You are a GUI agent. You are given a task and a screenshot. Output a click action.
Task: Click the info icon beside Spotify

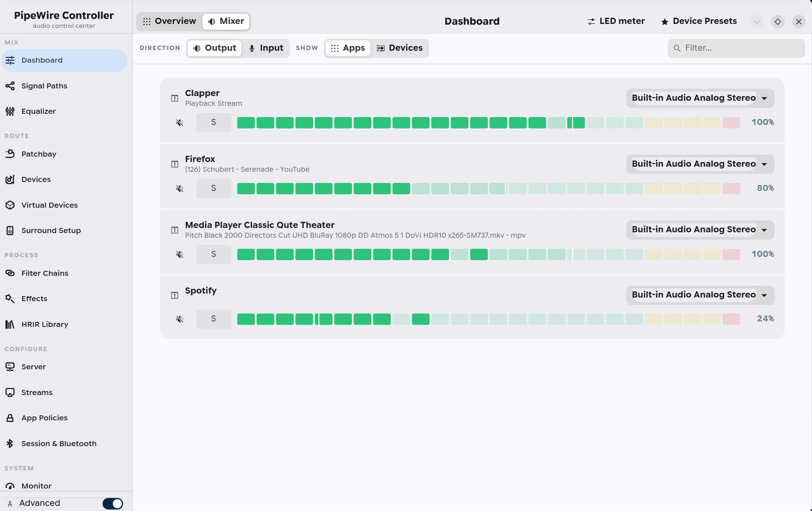click(x=175, y=295)
